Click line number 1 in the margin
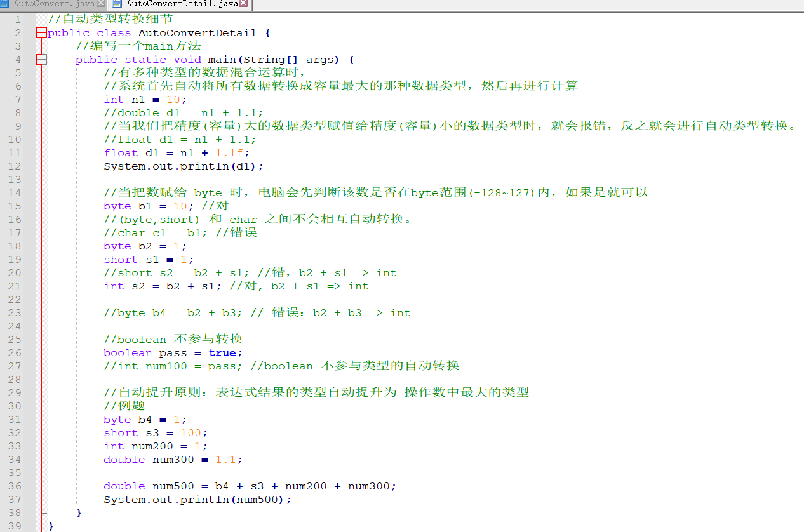 click(17, 20)
